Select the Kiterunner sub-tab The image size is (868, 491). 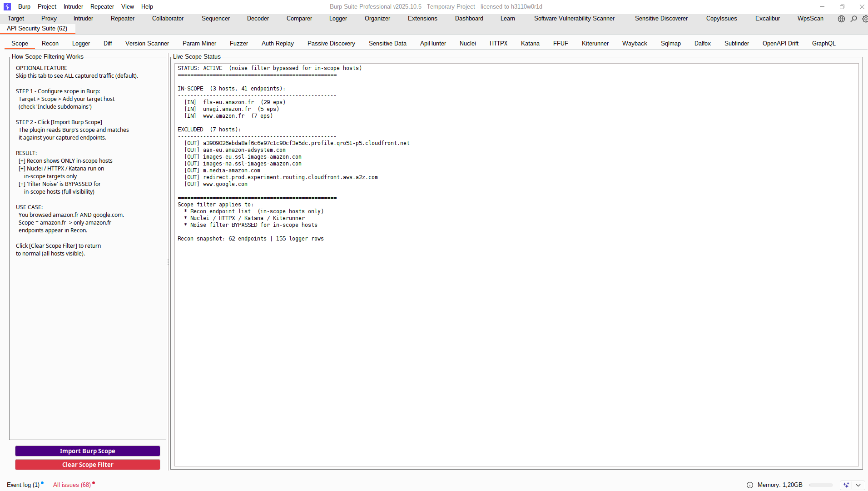click(595, 44)
